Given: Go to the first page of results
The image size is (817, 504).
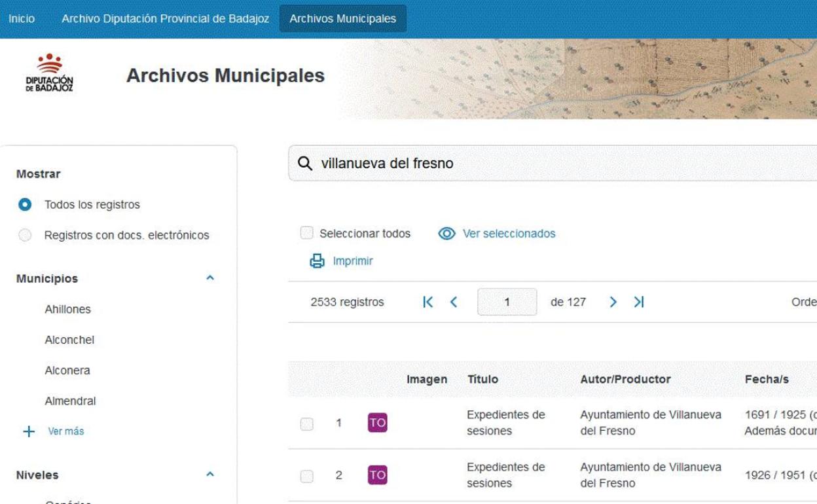Looking at the screenshot, I should click(x=428, y=302).
